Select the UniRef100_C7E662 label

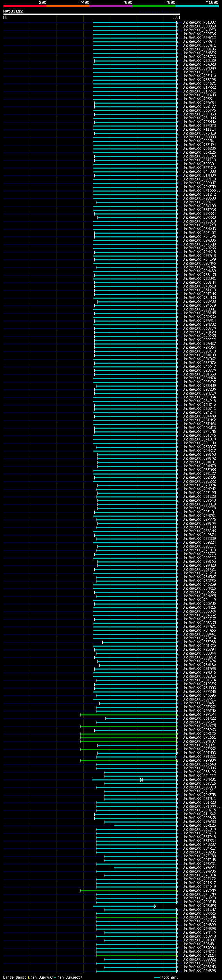[199, 749]
